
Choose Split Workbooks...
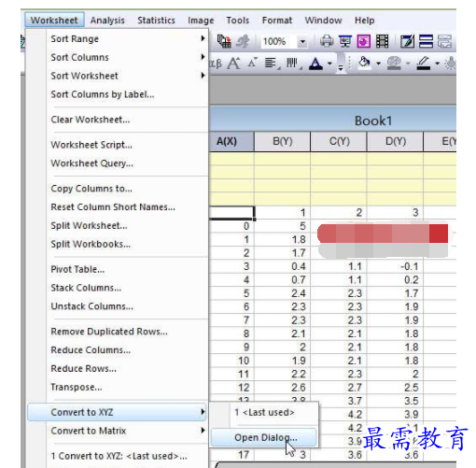(91, 244)
